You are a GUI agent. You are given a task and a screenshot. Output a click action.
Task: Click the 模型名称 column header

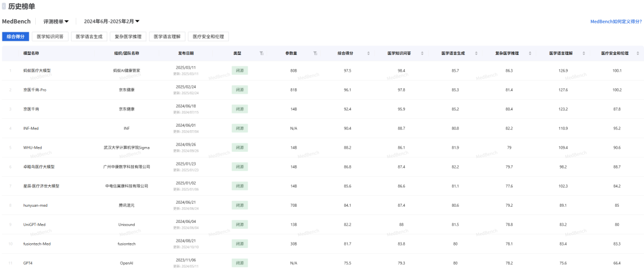pyautogui.click(x=31, y=53)
